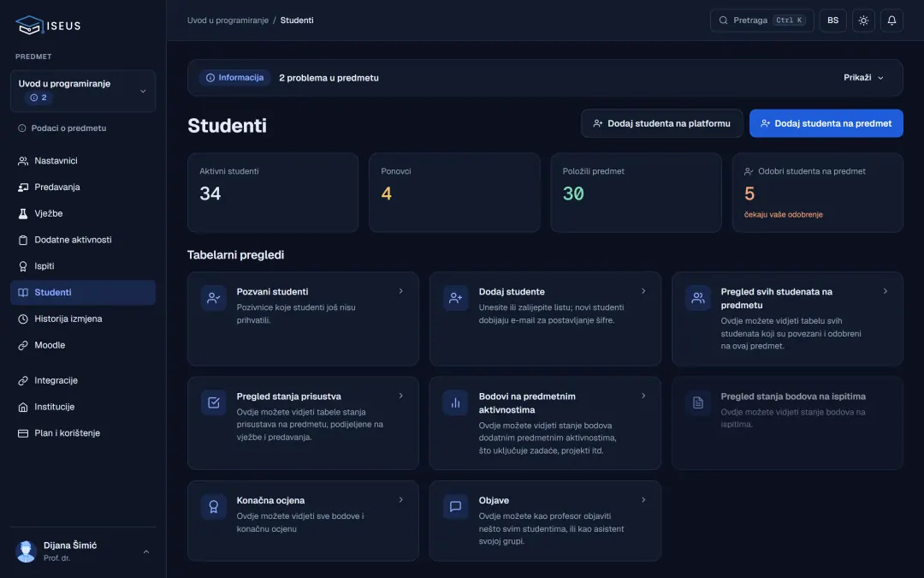Click the search magnifier icon
Screen dimensions: 924x578
point(723,21)
